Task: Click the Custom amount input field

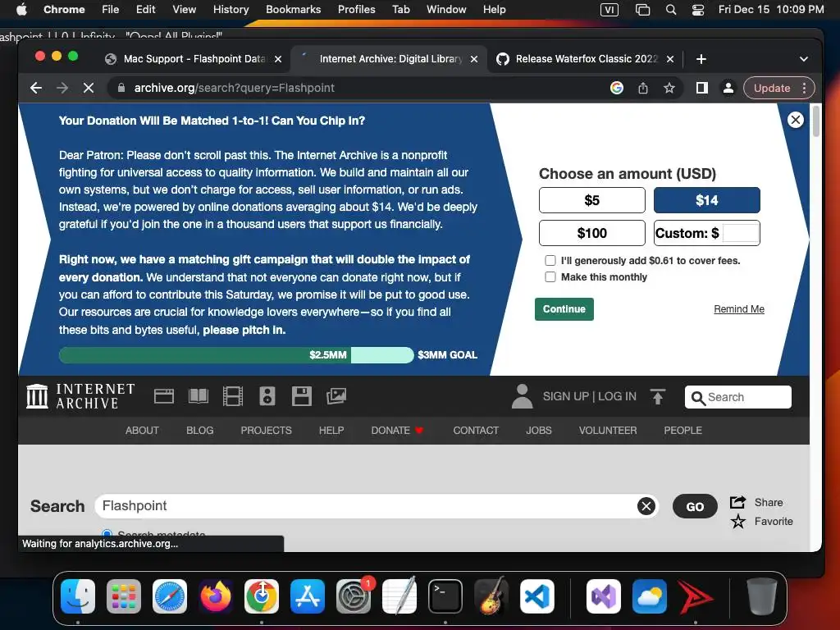Action: [x=741, y=233]
